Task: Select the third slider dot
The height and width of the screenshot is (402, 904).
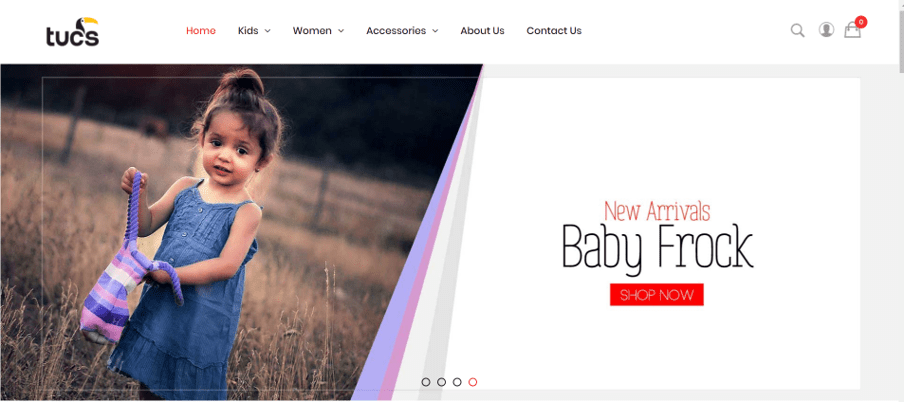Action: [457, 382]
